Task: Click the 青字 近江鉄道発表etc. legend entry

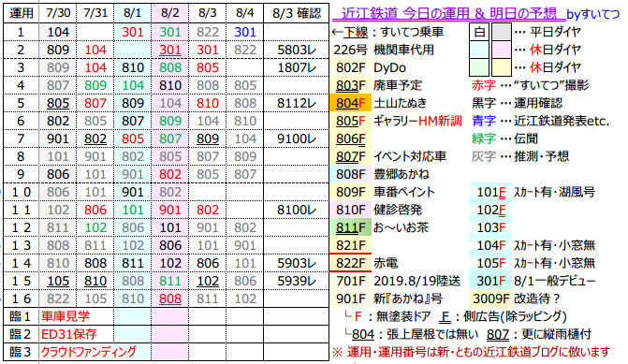Action: [x=540, y=121]
